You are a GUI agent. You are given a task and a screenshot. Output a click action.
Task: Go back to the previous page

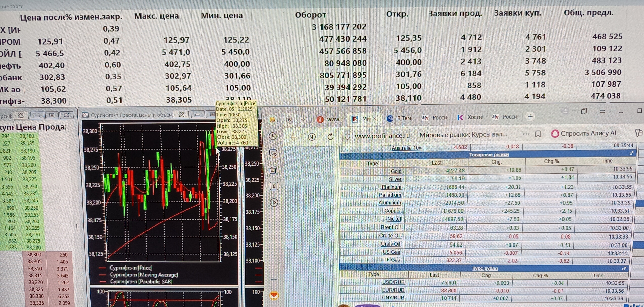[x=293, y=137]
